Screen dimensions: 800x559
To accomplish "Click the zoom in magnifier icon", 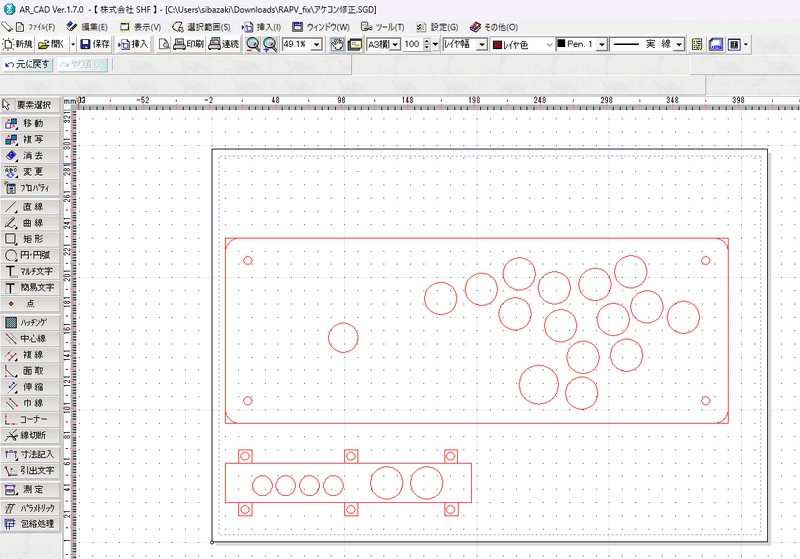I will [x=270, y=44].
